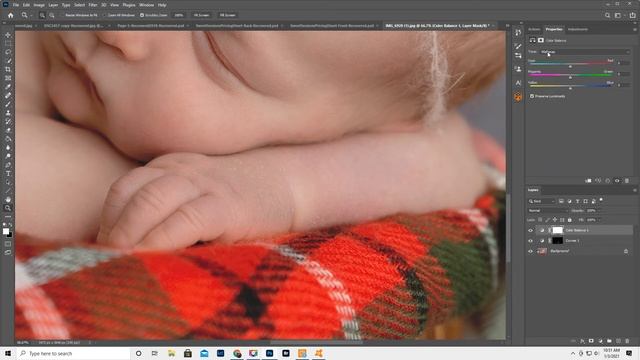Click the Yellow-Blue slider handle
Viewport: 640px width, 360px height.
tap(570, 88)
